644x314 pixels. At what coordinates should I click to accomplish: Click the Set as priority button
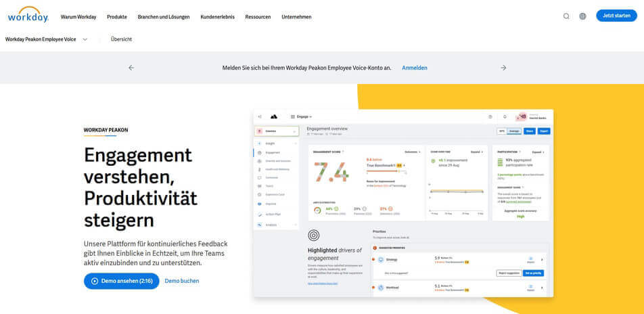click(534, 273)
